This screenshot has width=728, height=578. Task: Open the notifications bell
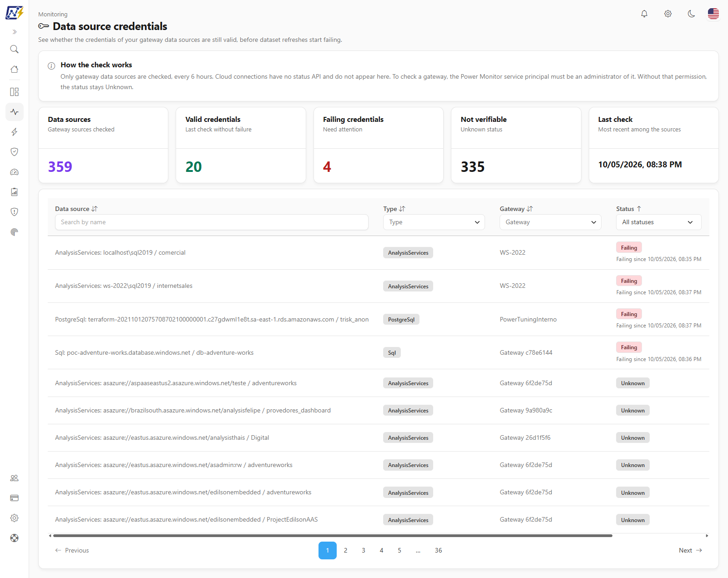644,14
